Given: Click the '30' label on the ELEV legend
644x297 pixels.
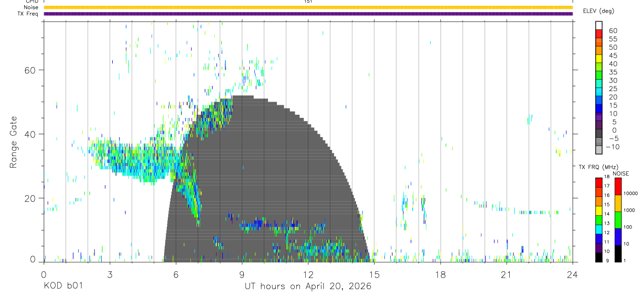Looking at the screenshot, I should coord(613,81).
